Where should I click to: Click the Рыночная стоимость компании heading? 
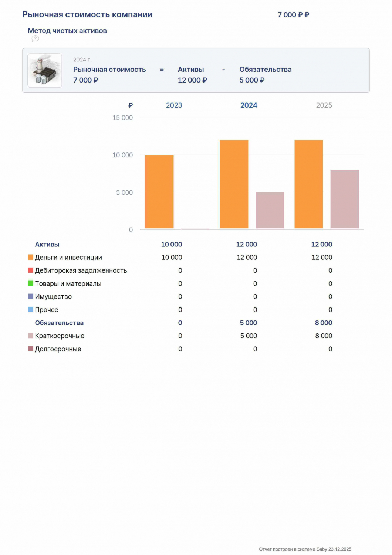point(87,14)
